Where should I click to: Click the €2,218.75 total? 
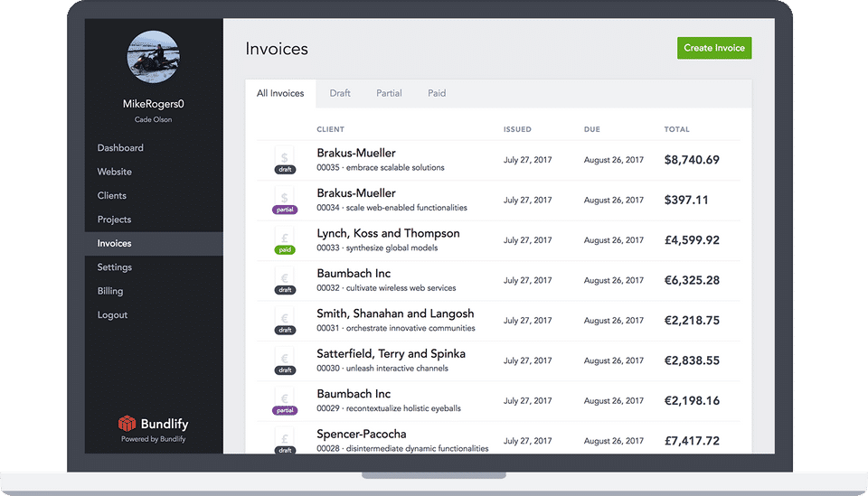click(692, 321)
